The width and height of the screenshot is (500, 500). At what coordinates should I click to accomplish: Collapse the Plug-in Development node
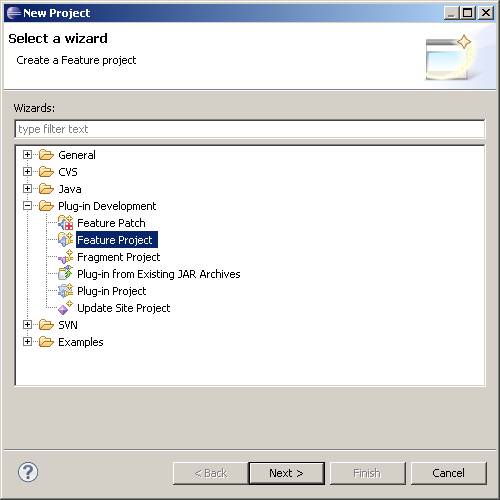(x=27, y=206)
